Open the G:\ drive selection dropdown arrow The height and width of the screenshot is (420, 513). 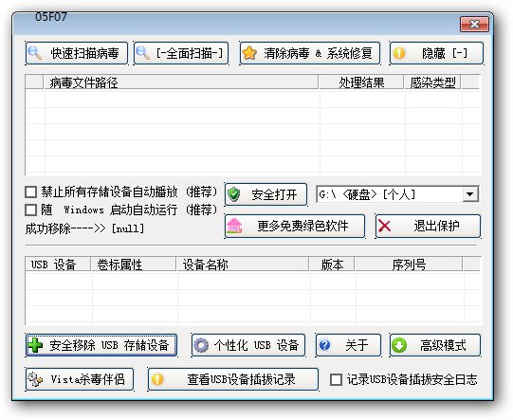tap(470, 194)
